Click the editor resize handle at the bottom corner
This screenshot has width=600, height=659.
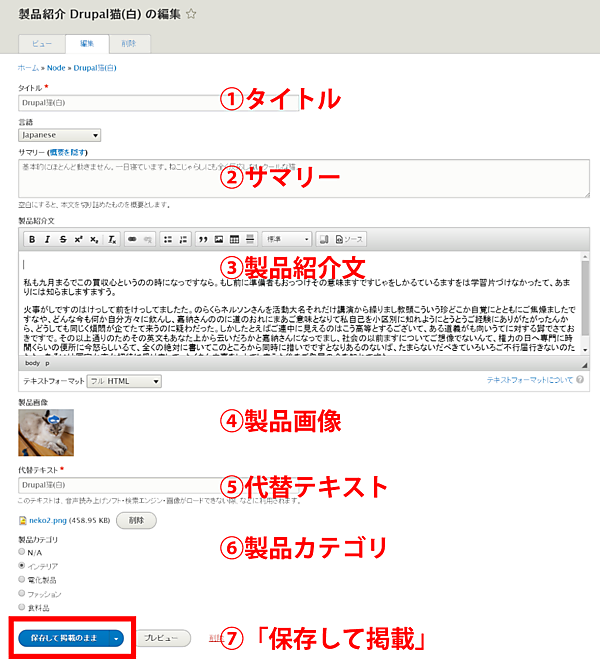click(x=584, y=365)
